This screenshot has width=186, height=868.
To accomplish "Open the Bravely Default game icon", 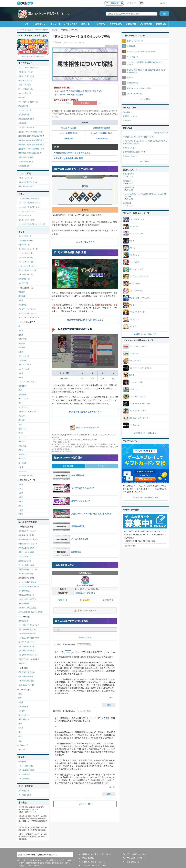I will [x=126, y=403].
